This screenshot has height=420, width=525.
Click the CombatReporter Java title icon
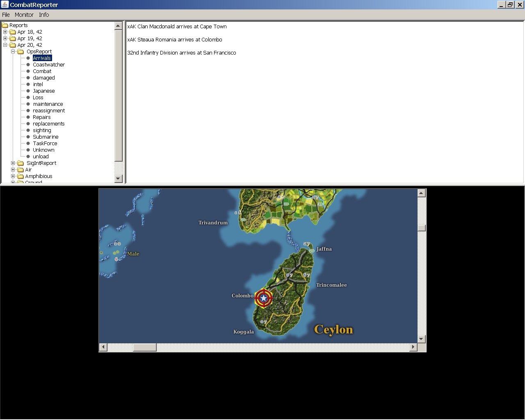coord(5,5)
